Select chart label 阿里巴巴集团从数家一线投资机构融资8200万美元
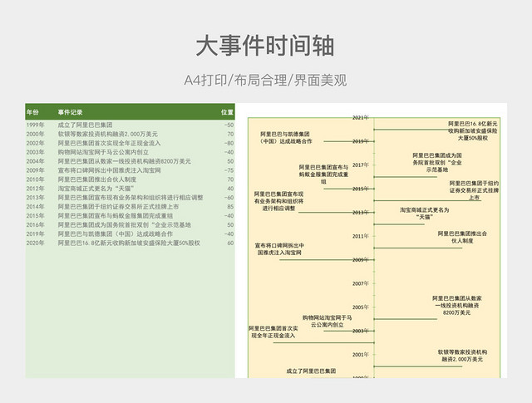The width and height of the screenshot is (532, 403). tap(456, 305)
